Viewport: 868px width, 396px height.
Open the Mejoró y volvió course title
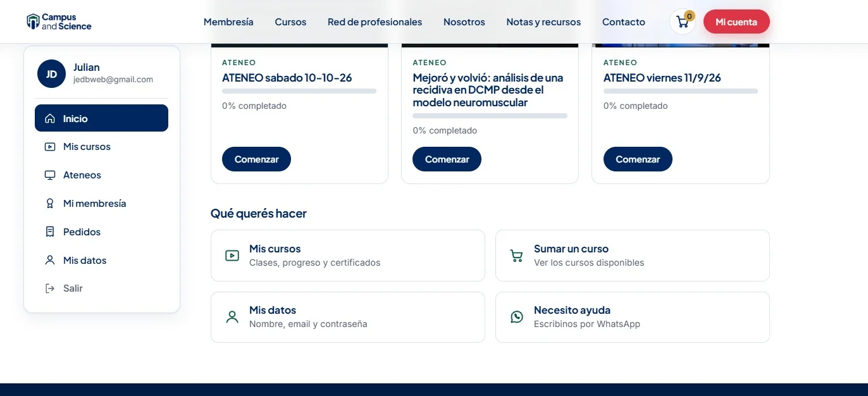coord(488,90)
